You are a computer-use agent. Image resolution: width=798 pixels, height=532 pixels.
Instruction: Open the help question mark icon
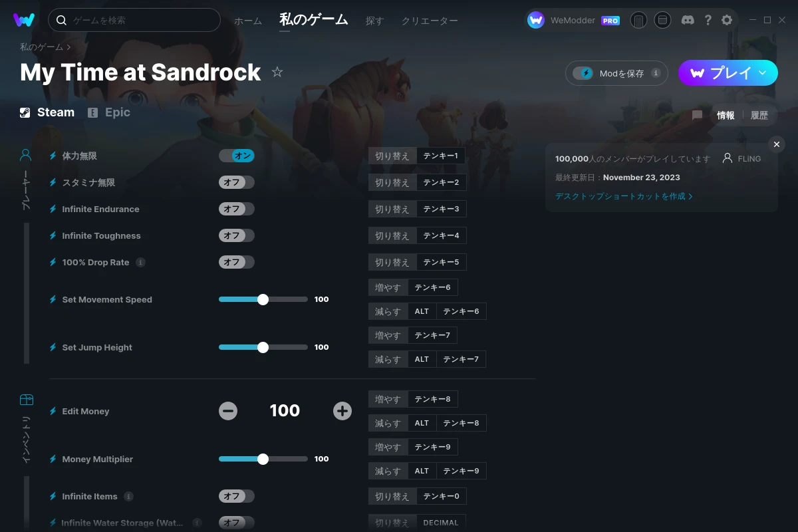coord(708,20)
